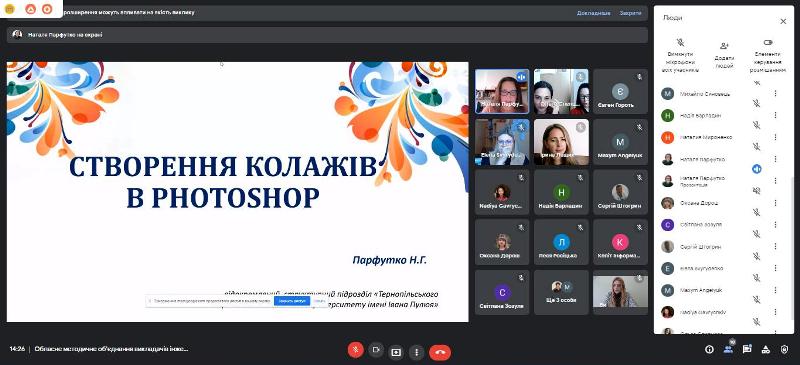Screen dimensions: 800x365
Task: Select the pink K avatar tile
Action: 620,242
